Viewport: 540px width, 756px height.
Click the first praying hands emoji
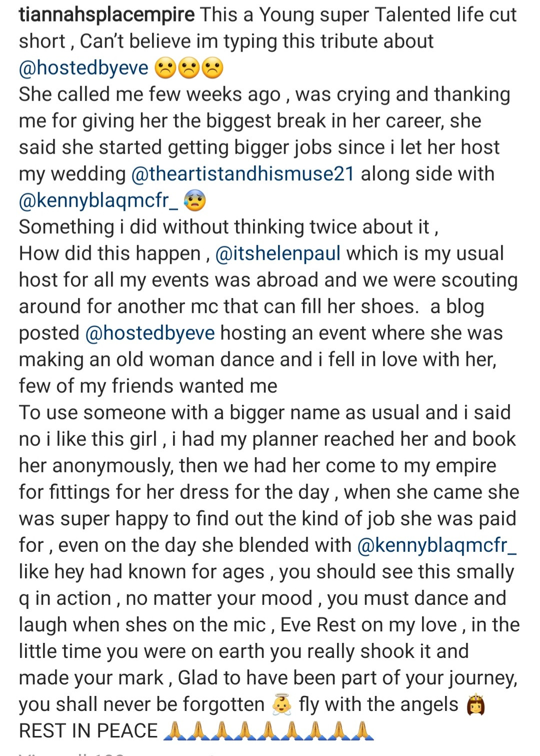click(174, 731)
